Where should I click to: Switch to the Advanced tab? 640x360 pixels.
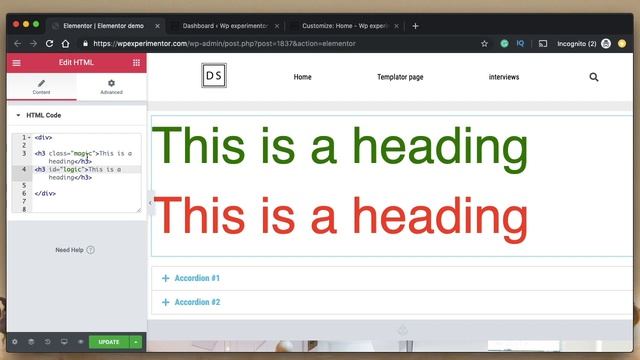click(111, 87)
